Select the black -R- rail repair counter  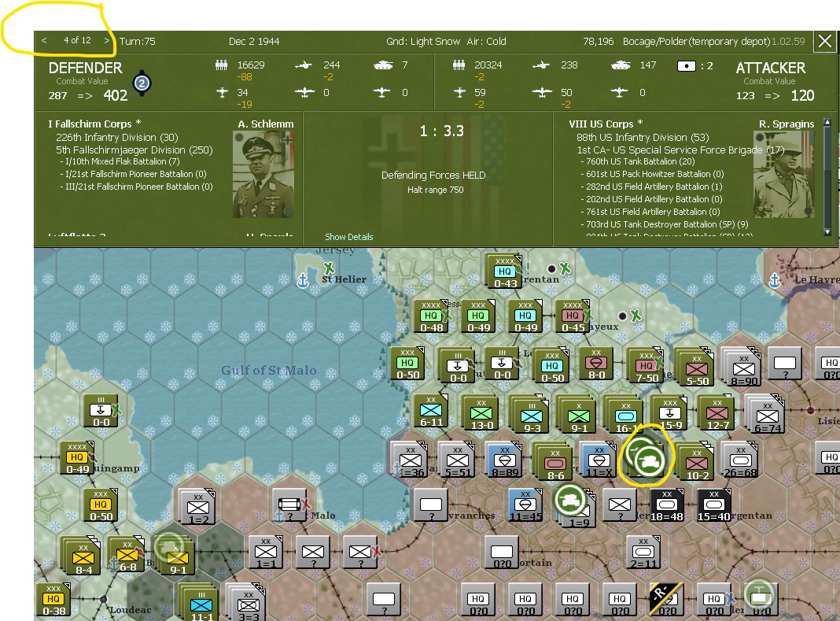coord(667,600)
